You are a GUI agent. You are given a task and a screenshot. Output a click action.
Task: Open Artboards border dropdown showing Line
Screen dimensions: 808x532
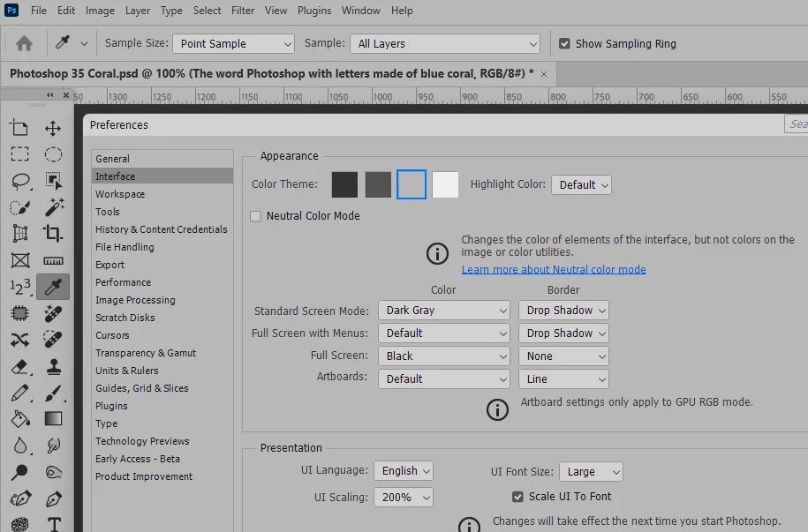tap(563, 379)
